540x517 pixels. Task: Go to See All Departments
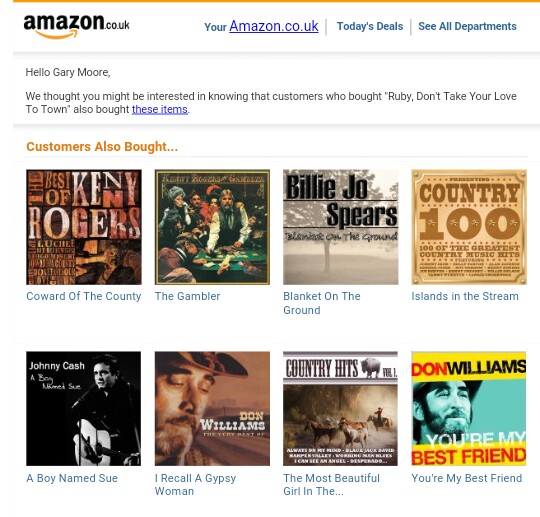[x=467, y=27]
